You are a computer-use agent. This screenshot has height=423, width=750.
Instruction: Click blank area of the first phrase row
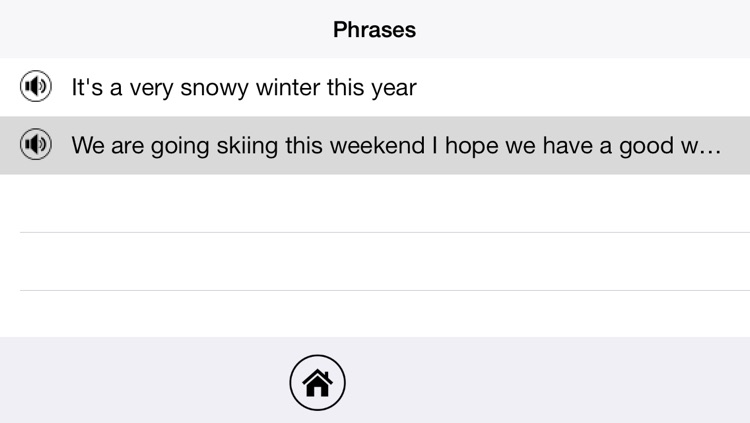coord(584,88)
